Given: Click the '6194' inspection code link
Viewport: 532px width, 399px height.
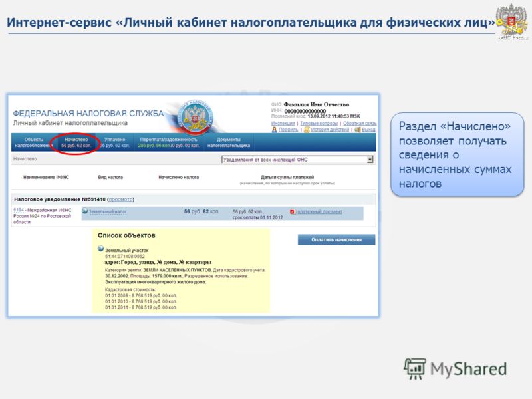Looking at the screenshot, I should tap(19, 210).
